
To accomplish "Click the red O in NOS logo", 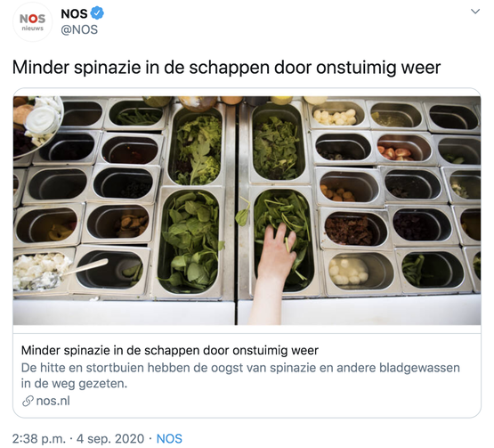I will 32,19.
